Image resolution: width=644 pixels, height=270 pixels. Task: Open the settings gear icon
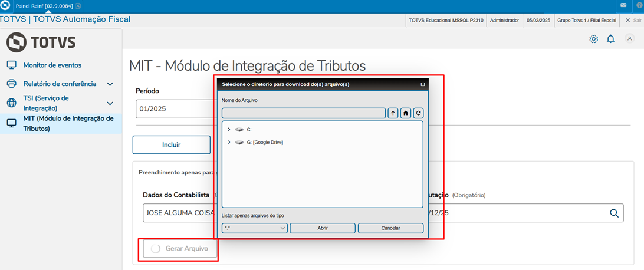click(593, 39)
